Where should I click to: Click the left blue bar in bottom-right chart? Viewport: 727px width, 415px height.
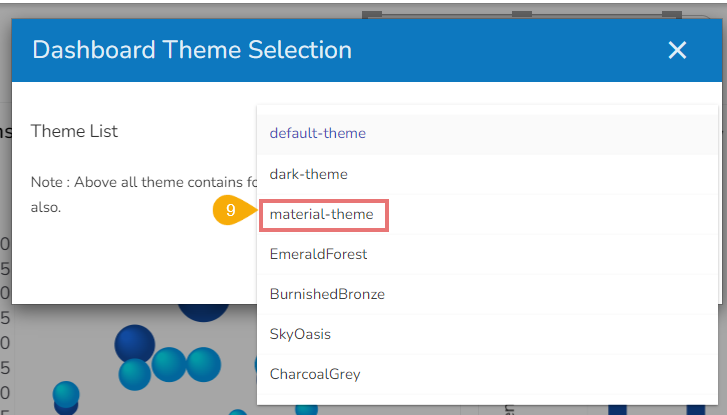click(617, 409)
